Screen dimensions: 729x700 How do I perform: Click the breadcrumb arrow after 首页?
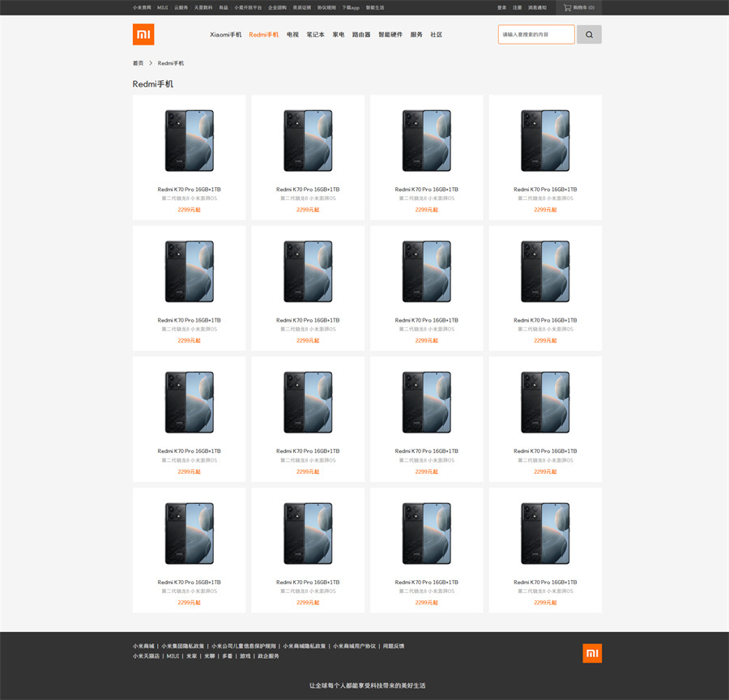[151, 63]
